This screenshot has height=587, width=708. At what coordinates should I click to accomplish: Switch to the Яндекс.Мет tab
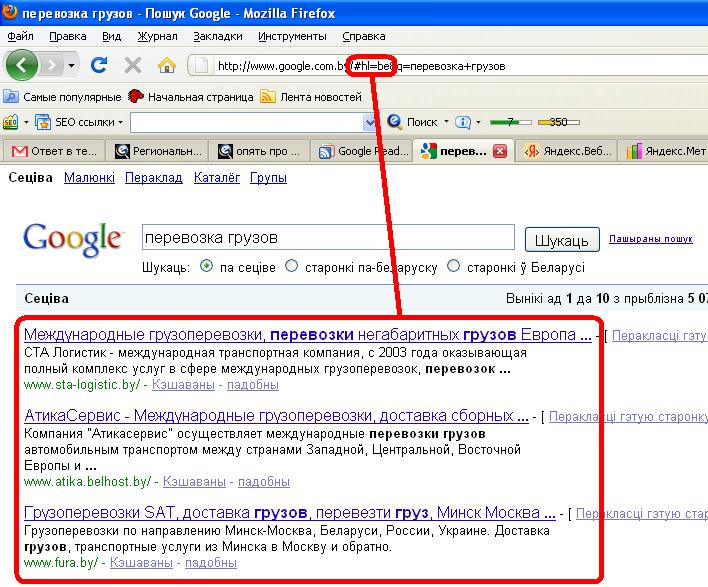[664, 151]
